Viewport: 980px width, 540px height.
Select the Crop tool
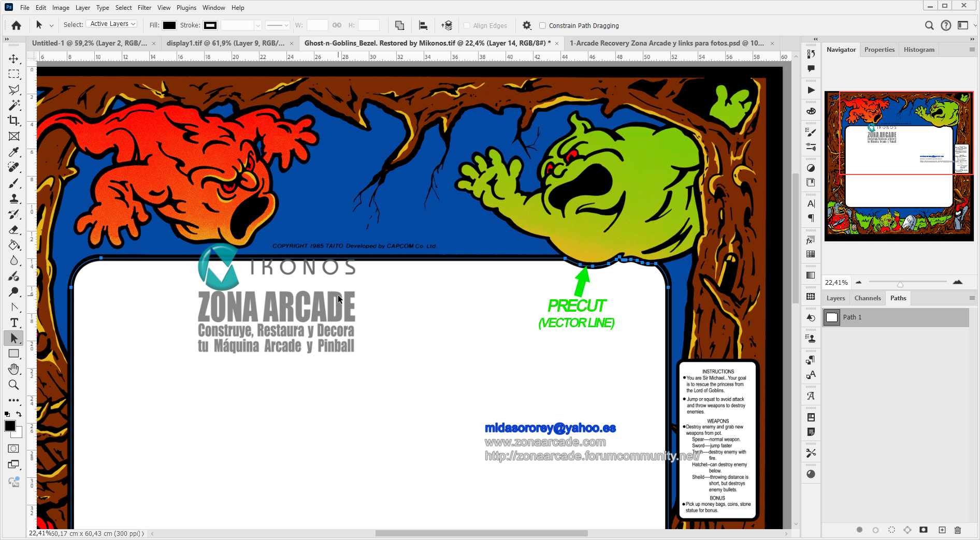(x=14, y=121)
